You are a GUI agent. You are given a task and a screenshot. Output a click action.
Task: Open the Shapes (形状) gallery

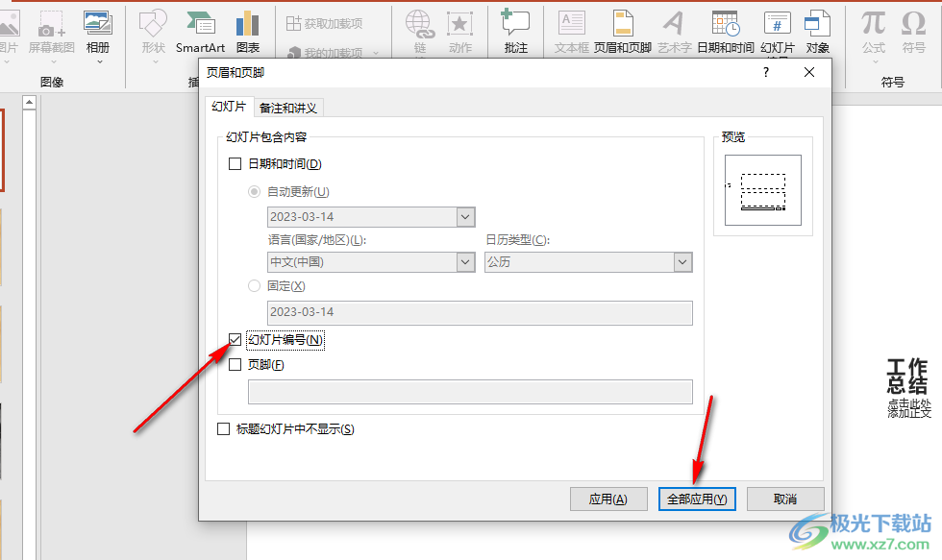click(153, 31)
